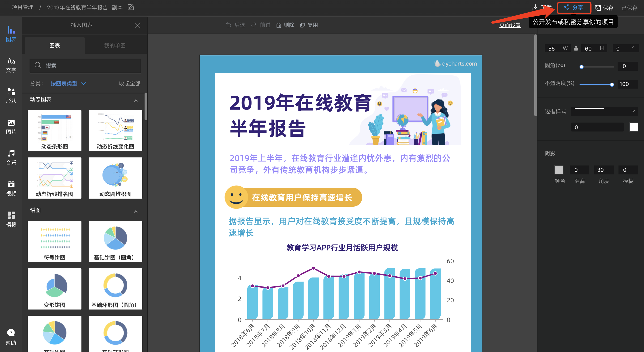644x352 pixels.
Task: Open the 文字 text sidebar panel
Action: click(11, 65)
